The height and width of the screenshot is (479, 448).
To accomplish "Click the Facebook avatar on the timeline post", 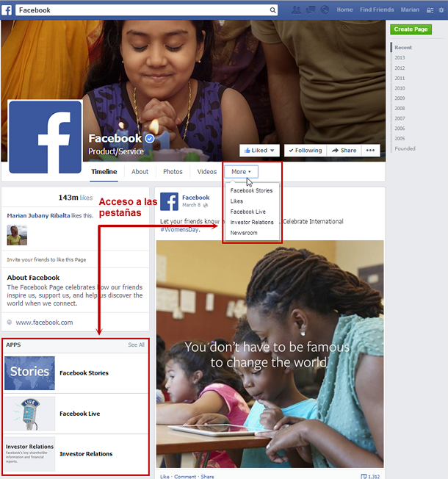I will pos(169,201).
